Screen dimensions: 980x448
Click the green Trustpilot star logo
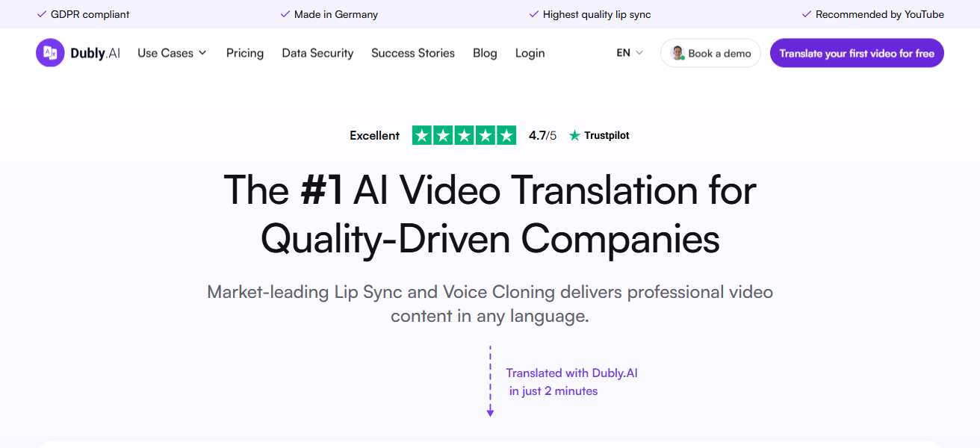click(574, 135)
